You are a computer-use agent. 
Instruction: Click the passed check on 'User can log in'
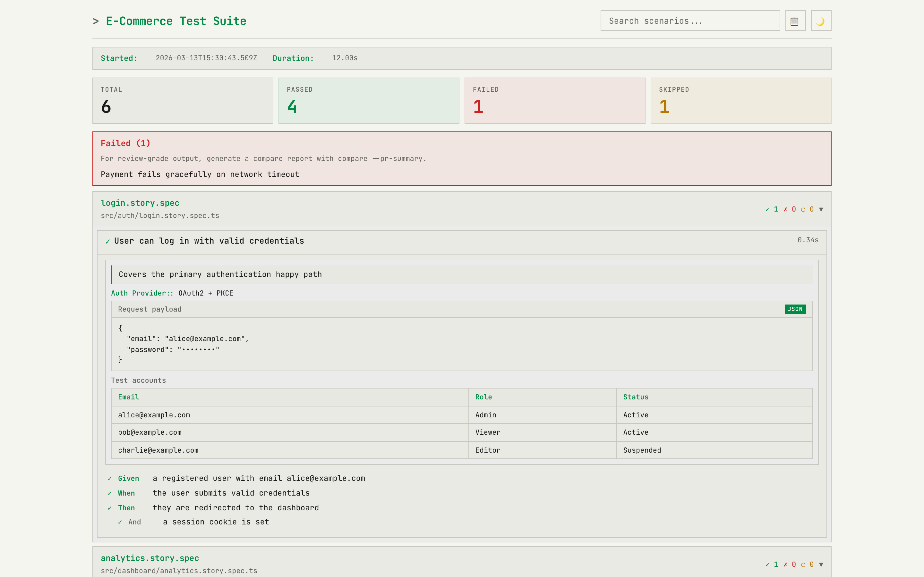click(x=108, y=241)
